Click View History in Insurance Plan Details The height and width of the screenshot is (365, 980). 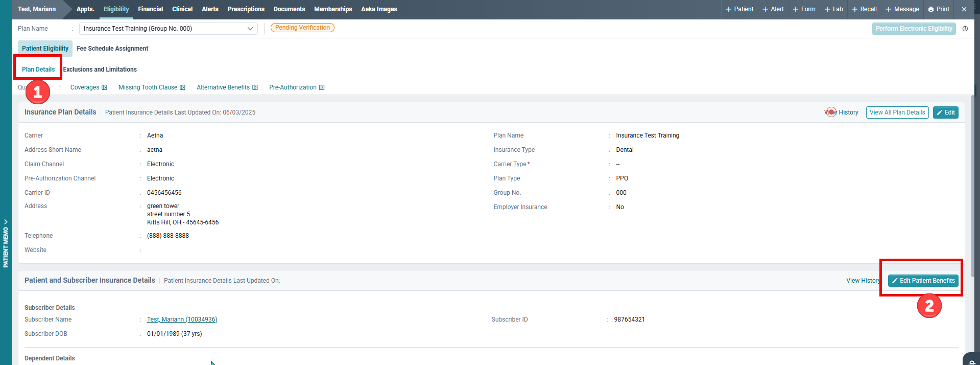point(842,112)
